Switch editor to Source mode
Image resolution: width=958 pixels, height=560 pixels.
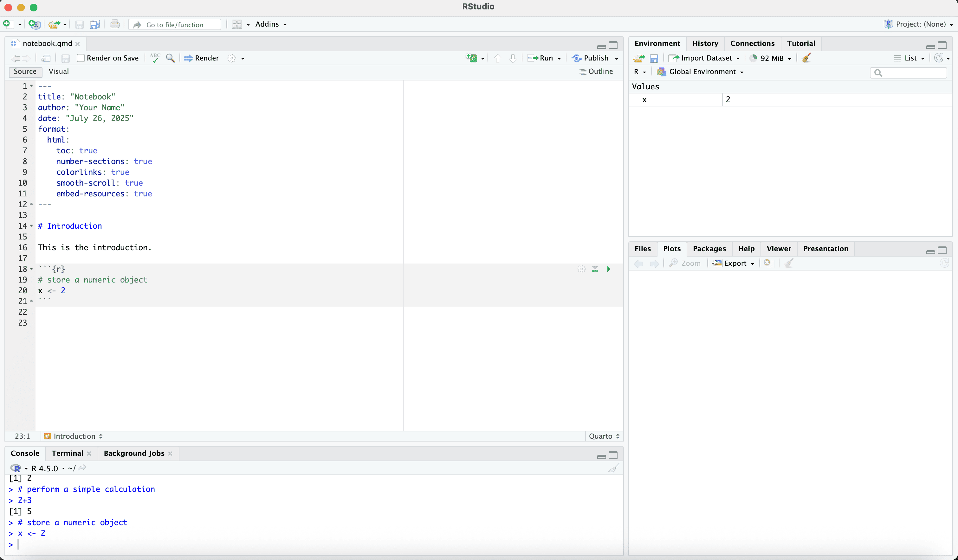25,71
